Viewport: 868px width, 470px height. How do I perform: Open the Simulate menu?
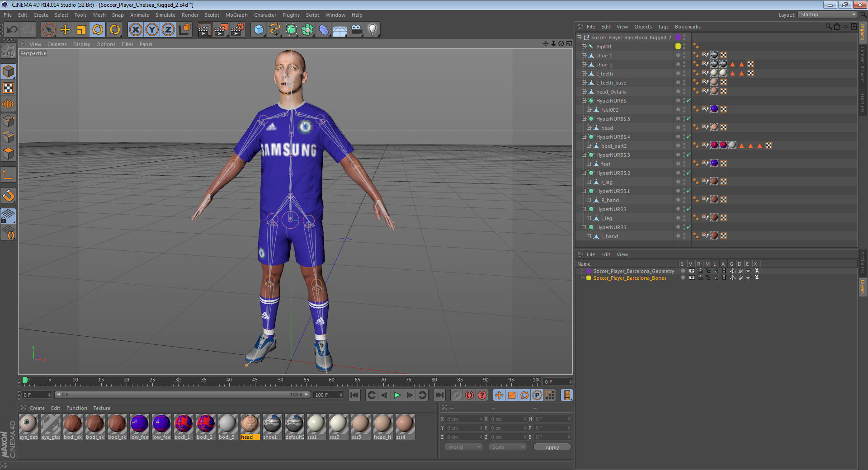165,15
